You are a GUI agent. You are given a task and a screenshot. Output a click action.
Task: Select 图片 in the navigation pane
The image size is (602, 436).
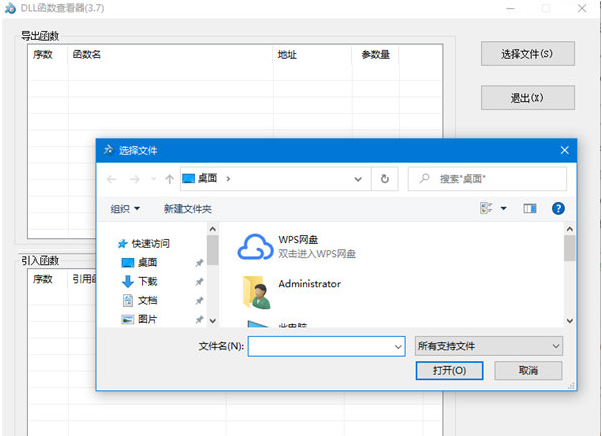147,319
